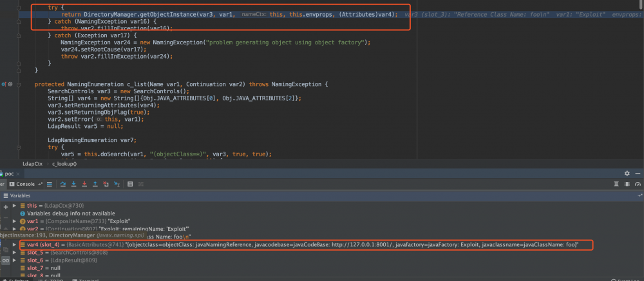Click 'var24.setRootCause(var17);' code line

point(103,50)
